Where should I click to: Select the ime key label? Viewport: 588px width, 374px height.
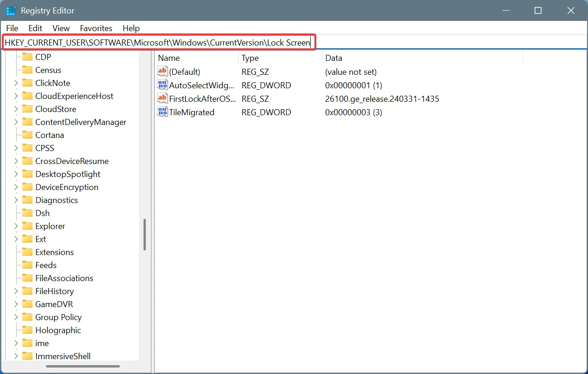tap(42, 343)
